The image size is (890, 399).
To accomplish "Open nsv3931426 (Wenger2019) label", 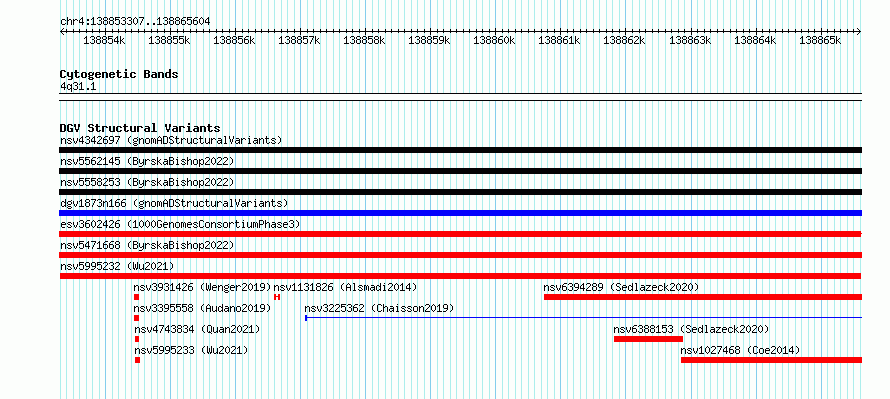I will 203,287.
